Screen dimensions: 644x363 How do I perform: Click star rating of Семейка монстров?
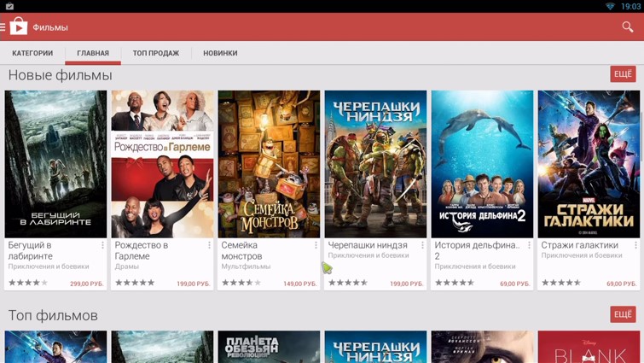[241, 283]
